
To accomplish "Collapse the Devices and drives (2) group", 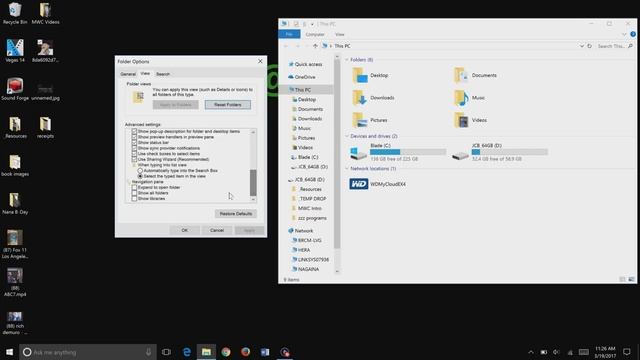I will click(347, 136).
